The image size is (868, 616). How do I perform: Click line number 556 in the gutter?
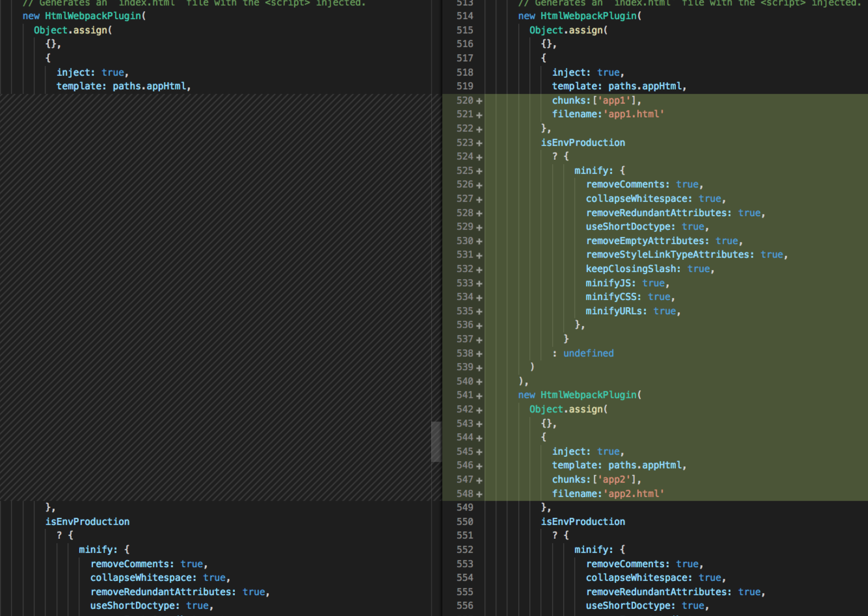point(465,605)
